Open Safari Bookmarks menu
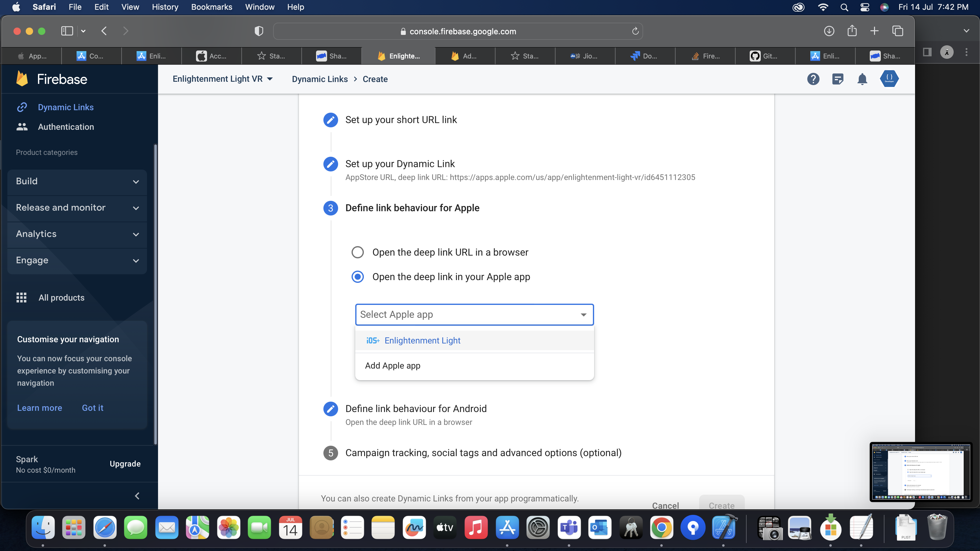Image resolution: width=980 pixels, height=551 pixels. (x=212, y=7)
